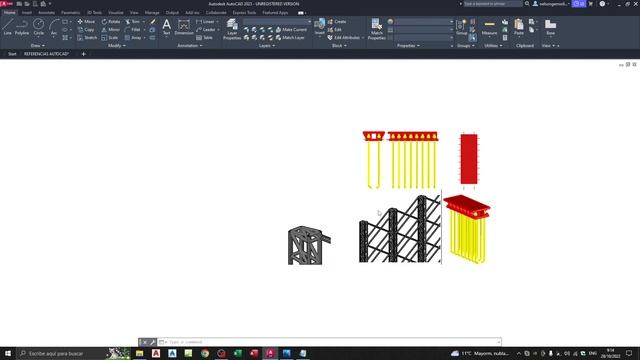Image resolution: width=640 pixels, height=360 pixels.
Task: Select the Circle tool
Action: 38,27
